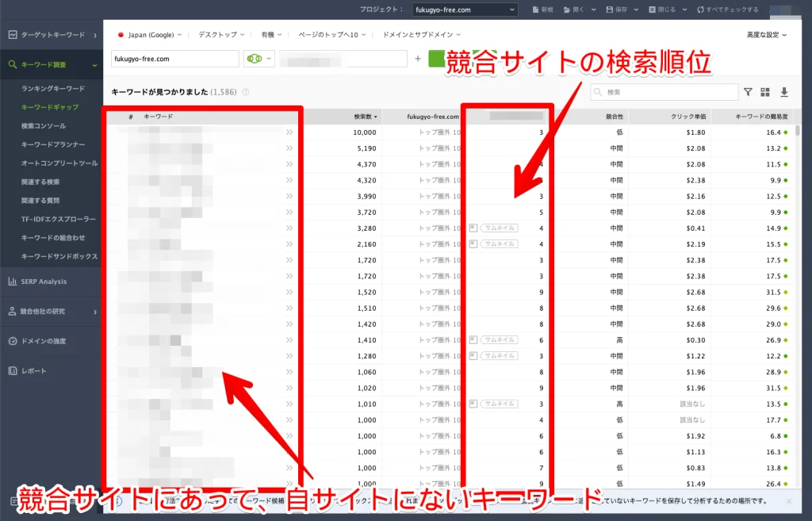Open 関連する質問 in sidebar
The height and width of the screenshot is (521, 812).
tap(40, 201)
